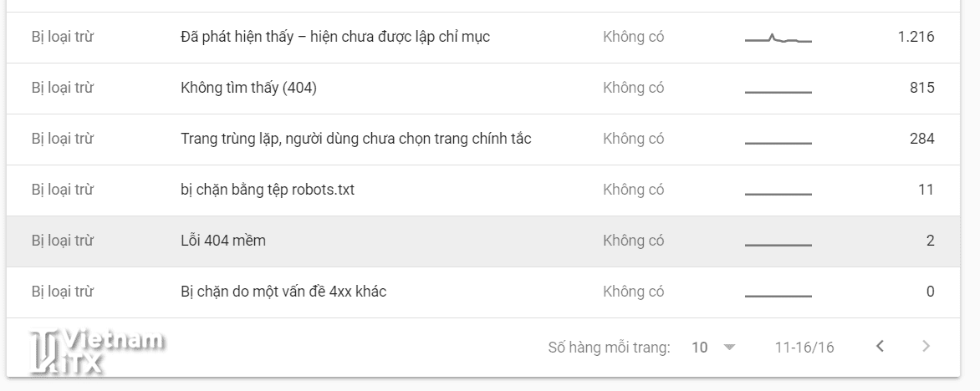Open the rows per page dropdown
The height and width of the screenshot is (391, 980).
tap(728, 348)
